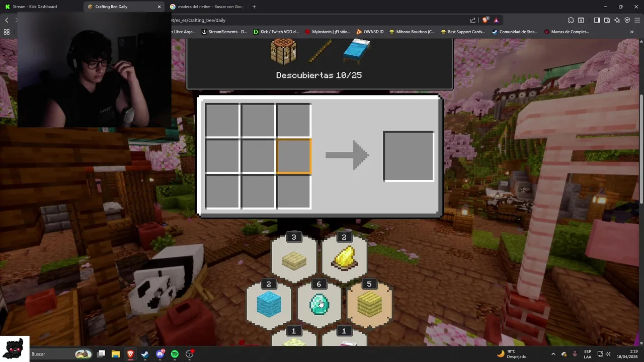This screenshot has width=644, height=362.
Task: Pick the gold nugget ingredient with count 2
Action: 344,259
